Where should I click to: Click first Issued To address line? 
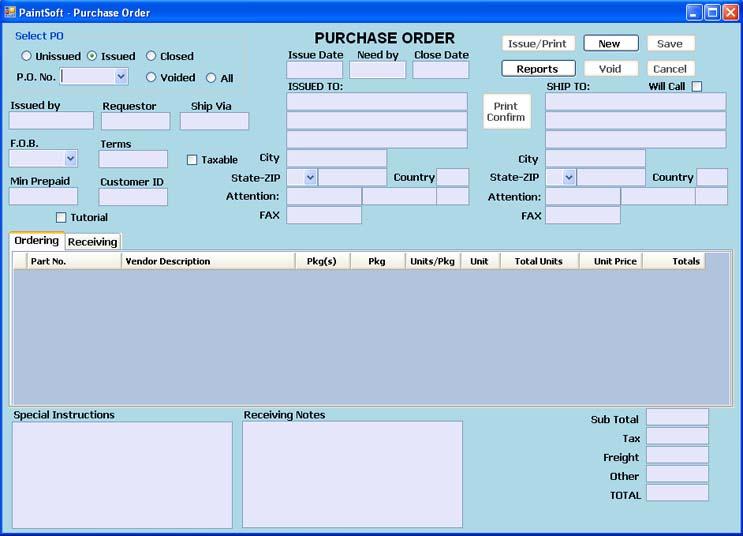pyautogui.click(x=377, y=101)
